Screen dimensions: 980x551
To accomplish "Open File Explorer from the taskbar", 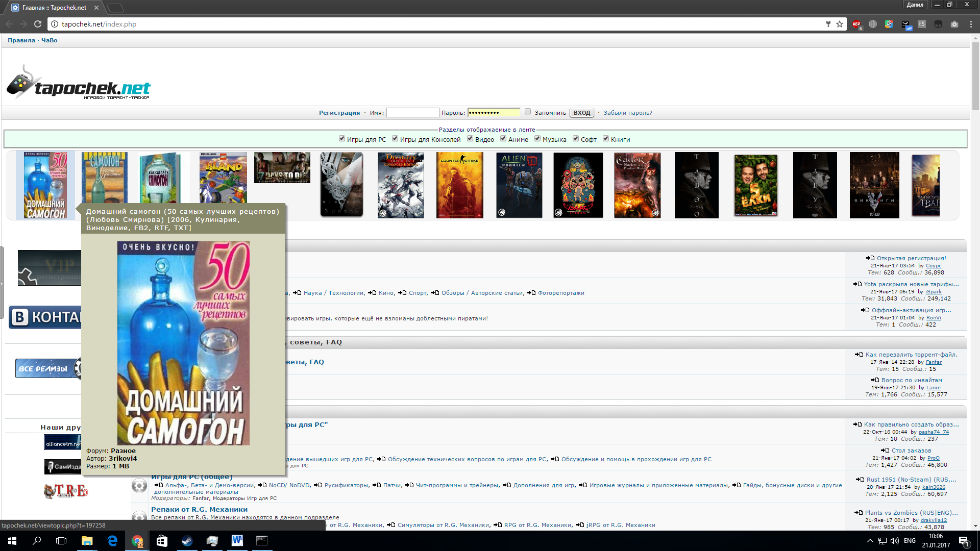I will pos(87,541).
